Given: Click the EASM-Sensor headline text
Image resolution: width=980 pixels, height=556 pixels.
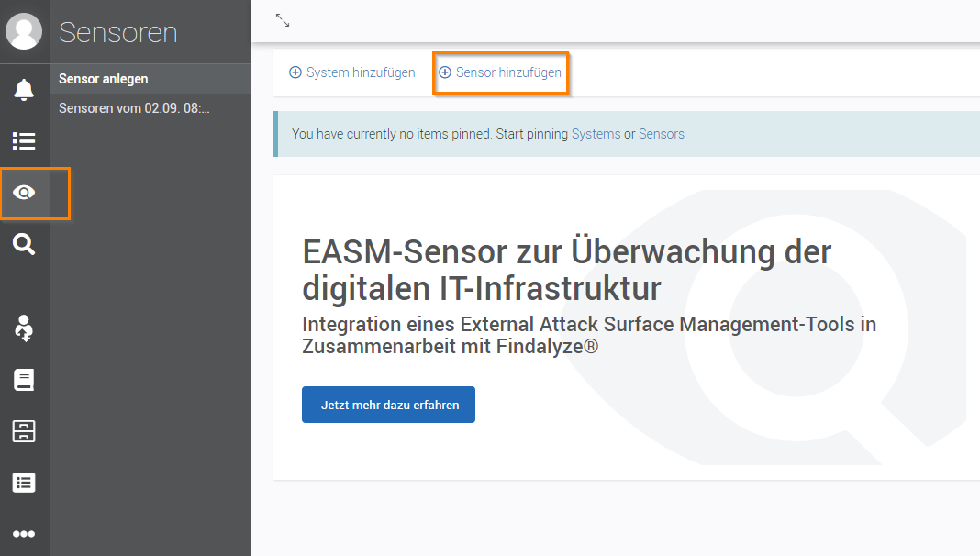Looking at the screenshot, I should pyautogui.click(x=566, y=270).
